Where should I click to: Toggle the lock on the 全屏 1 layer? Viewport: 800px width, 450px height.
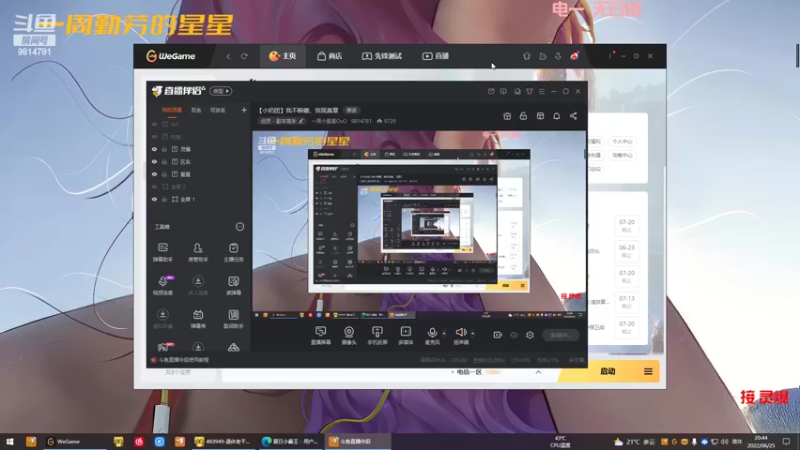(x=164, y=199)
